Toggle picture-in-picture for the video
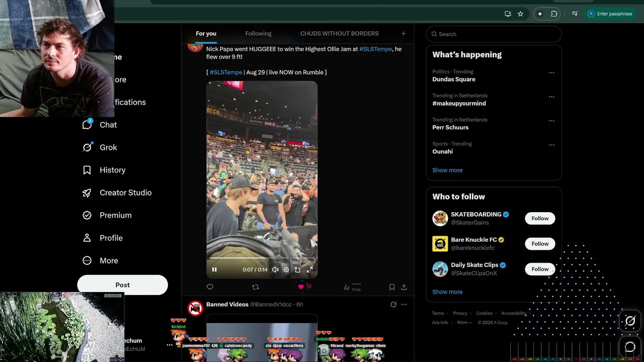The width and height of the screenshot is (644, 362). (297, 269)
